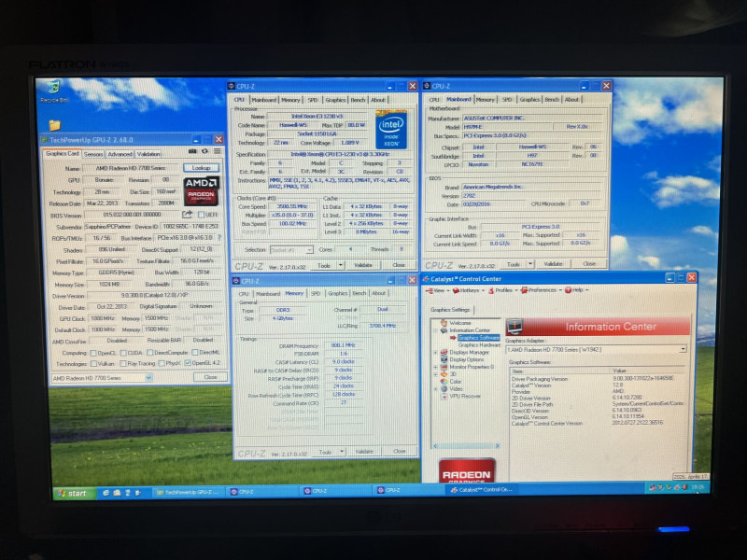
Task: Click the Windows start button
Action: [73, 494]
